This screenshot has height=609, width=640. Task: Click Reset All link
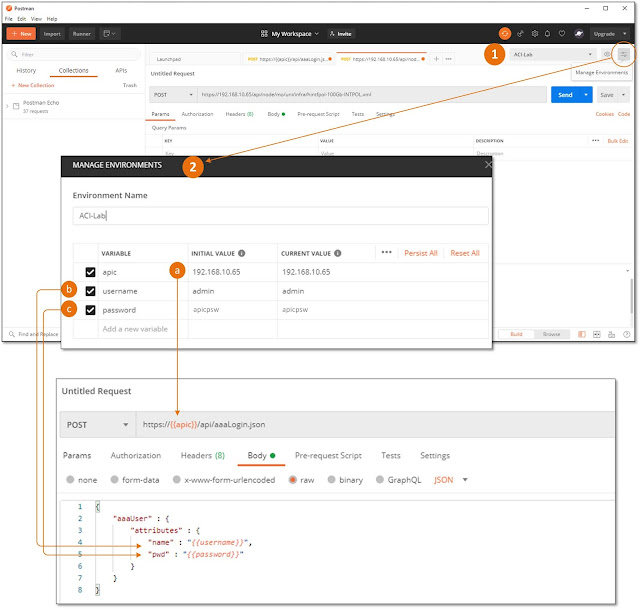coord(464,253)
